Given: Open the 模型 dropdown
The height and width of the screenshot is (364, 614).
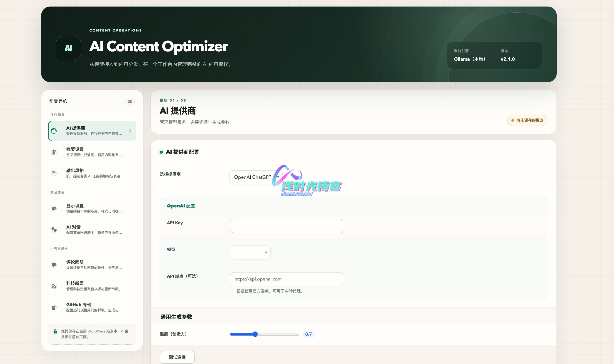Looking at the screenshot, I should pyautogui.click(x=250, y=252).
